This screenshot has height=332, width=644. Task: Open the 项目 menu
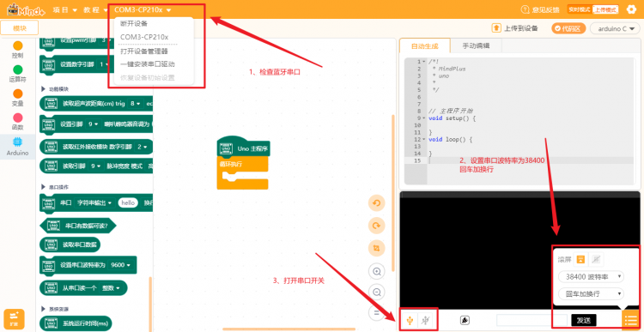(65, 9)
